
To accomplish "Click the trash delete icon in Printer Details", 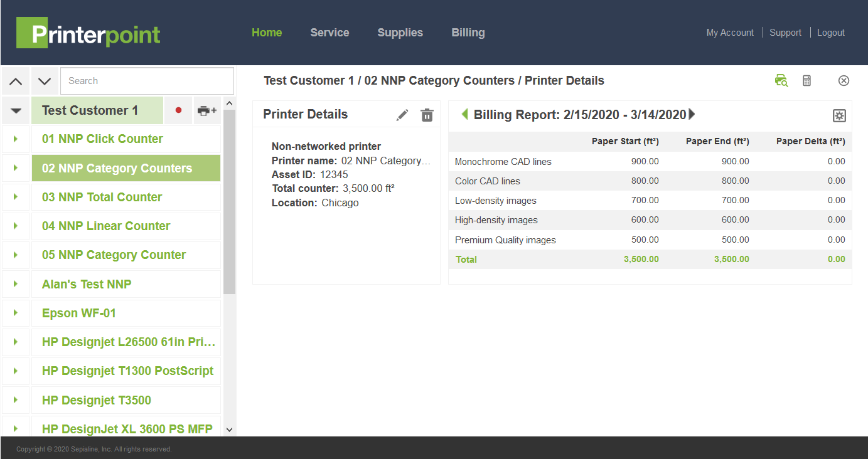I will click(x=427, y=115).
